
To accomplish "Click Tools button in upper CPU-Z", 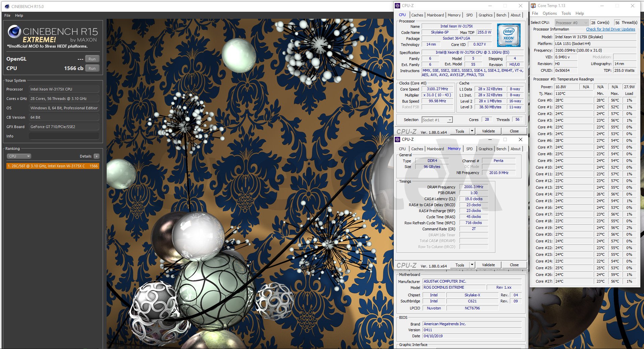I will [460, 131].
